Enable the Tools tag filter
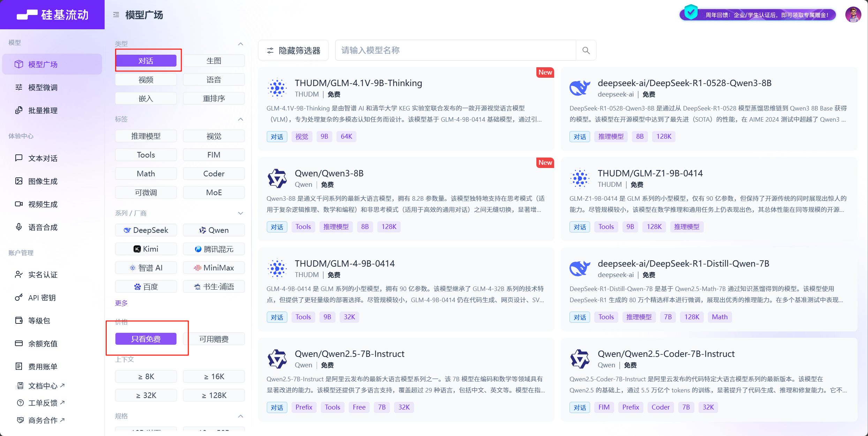 pyautogui.click(x=146, y=155)
